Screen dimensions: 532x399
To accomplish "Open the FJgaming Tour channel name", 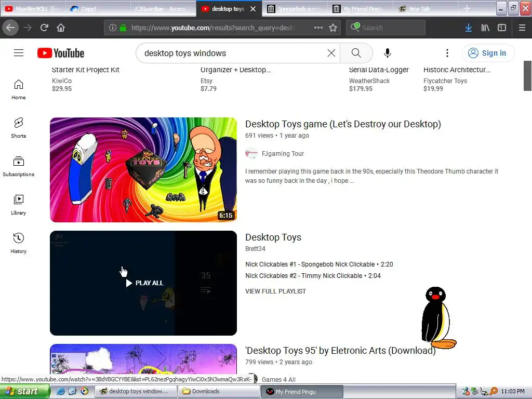I will pyautogui.click(x=283, y=154).
